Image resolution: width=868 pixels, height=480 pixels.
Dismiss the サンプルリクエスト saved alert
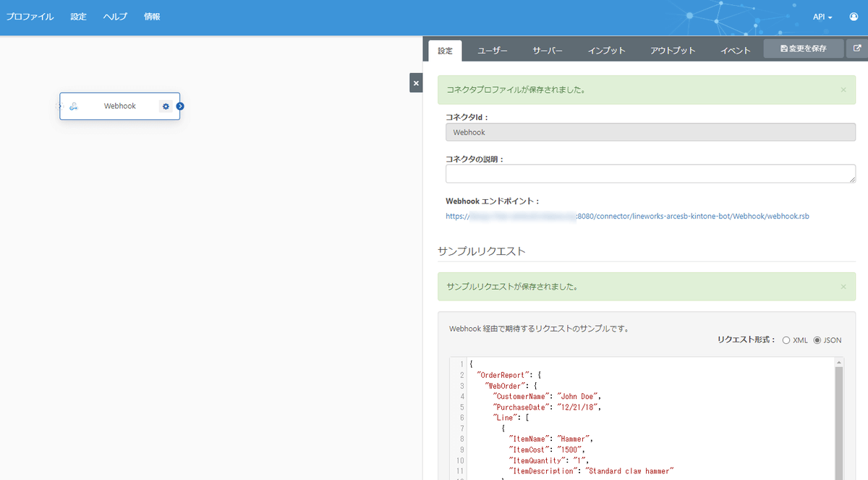(x=843, y=287)
